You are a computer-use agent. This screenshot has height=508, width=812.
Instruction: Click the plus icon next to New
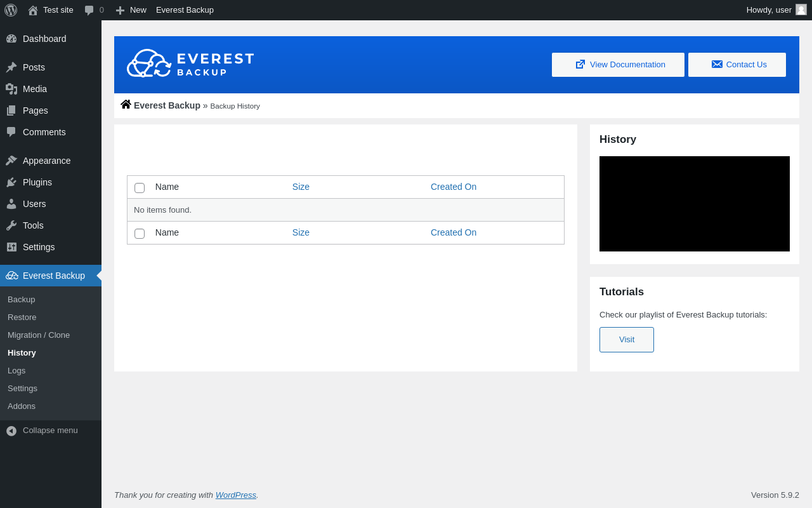(120, 10)
